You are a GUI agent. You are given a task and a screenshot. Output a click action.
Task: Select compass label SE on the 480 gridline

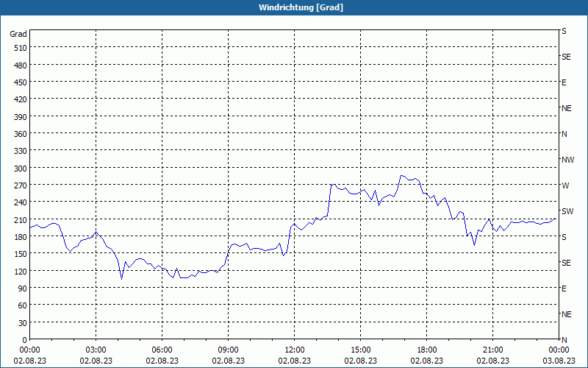pos(566,57)
